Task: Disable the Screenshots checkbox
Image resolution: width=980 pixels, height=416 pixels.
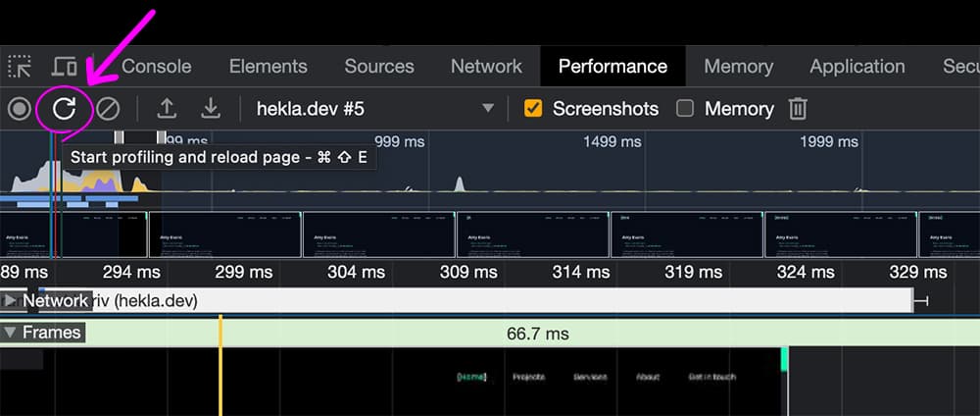Action: point(533,108)
